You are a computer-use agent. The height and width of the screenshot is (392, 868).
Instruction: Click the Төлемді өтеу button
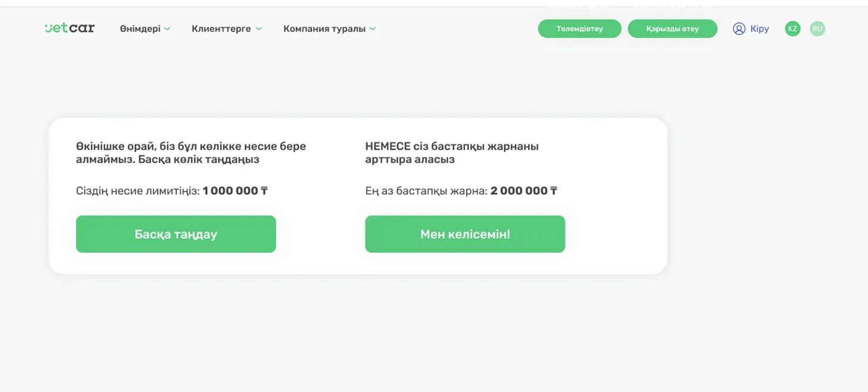point(579,28)
